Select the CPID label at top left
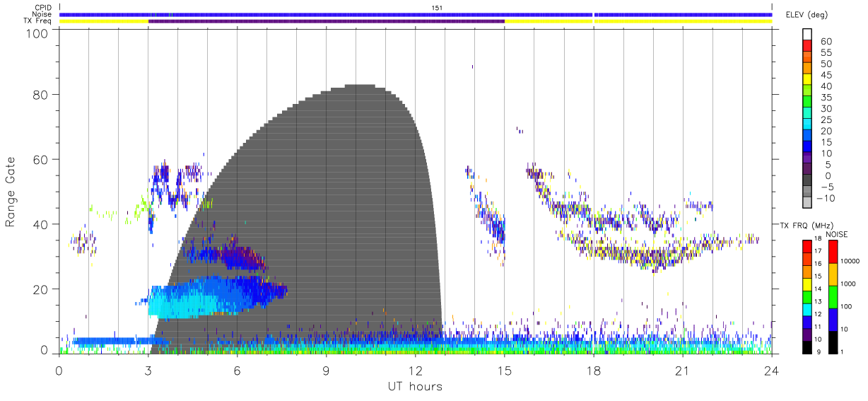This screenshot has width=868, height=401. 44,8
